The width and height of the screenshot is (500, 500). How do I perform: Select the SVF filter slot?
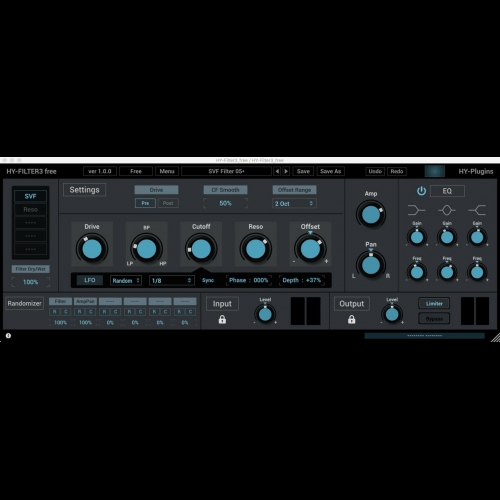(30, 196)
